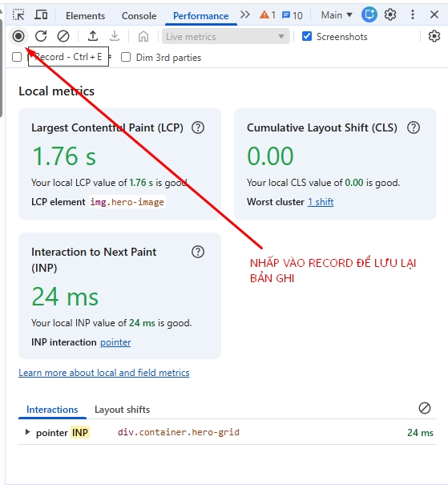The height and width of the screenshot is (485, 448).
Task: Open the Console tab
Action: (x=139, y=15)
